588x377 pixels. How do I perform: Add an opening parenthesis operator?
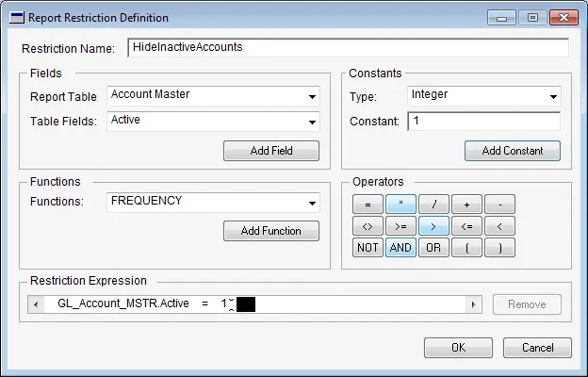click(466, 248)
